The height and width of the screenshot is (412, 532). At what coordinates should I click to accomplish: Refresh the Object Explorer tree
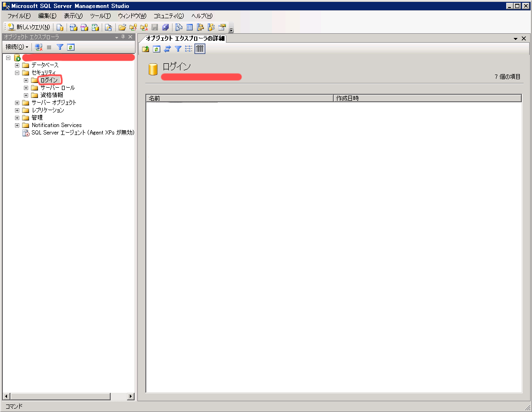pyautogui.click(x=71, y=47)
